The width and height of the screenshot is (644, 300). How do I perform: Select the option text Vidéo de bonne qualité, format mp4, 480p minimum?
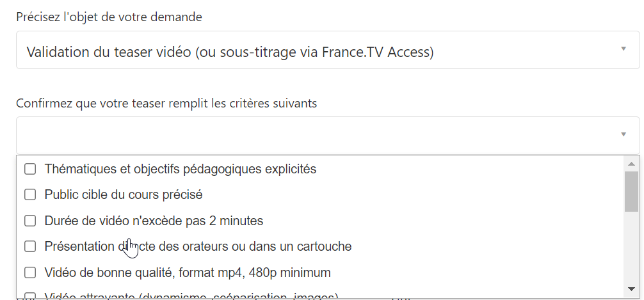(188, 272)
